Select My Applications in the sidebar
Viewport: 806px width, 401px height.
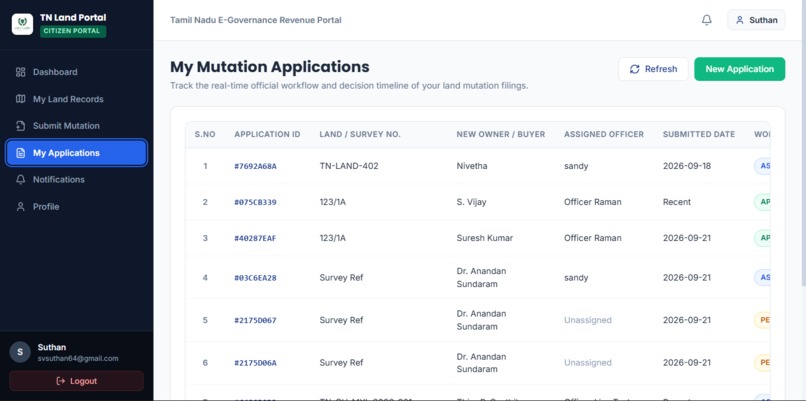point(77,153)
